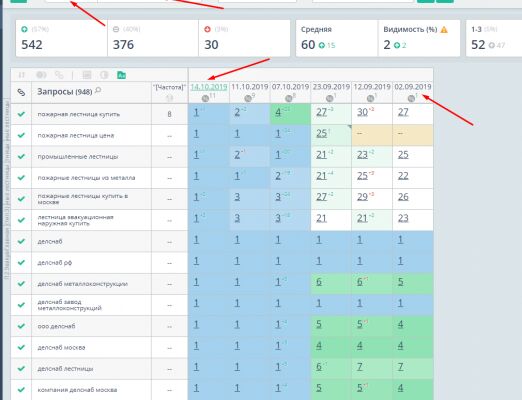The image size is (522, 400).
Task: Open the dropped positions card showing 30
Action: coord(244,38)
